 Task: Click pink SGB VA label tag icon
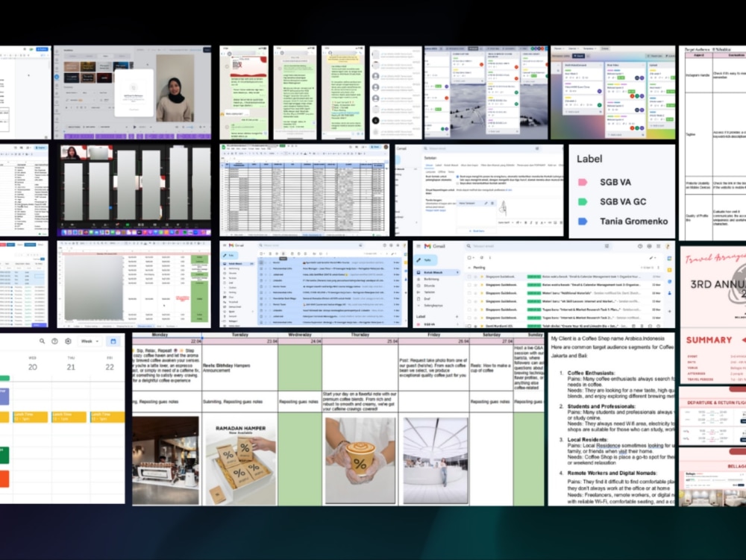pos(583,182)
